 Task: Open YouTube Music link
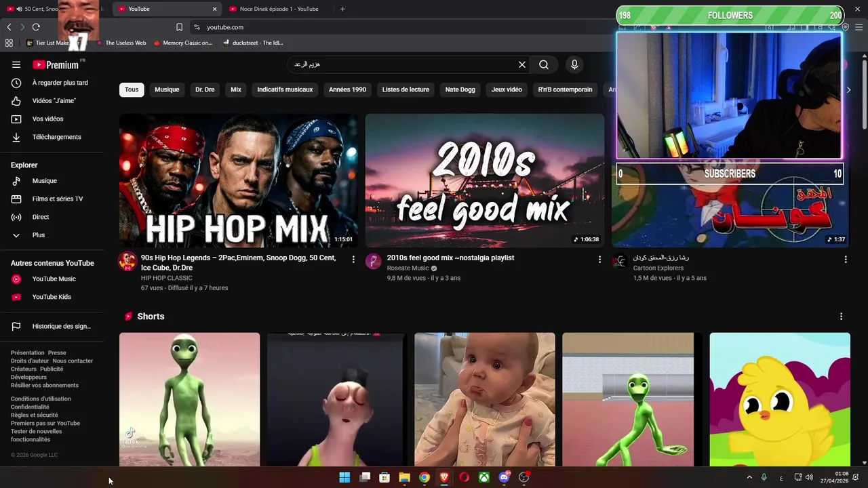pyautogui.click(x=53, y=279)
